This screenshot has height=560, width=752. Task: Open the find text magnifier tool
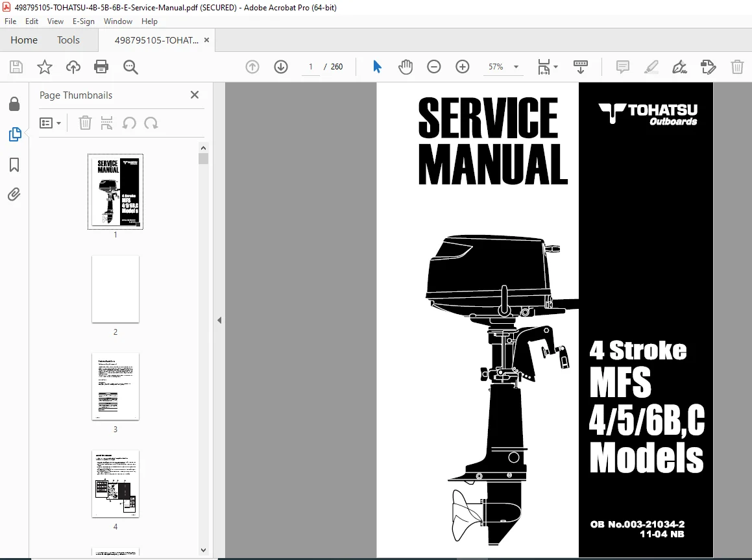click(x=130, y=67)
